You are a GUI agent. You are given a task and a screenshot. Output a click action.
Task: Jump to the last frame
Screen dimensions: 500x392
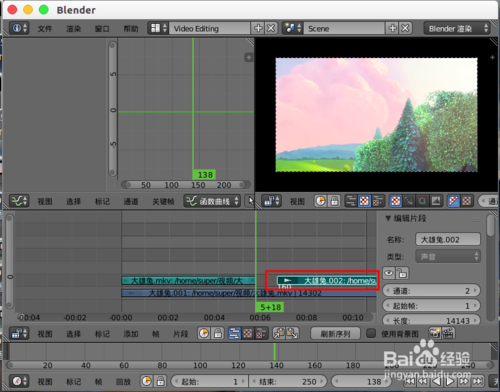pos(477,381)
